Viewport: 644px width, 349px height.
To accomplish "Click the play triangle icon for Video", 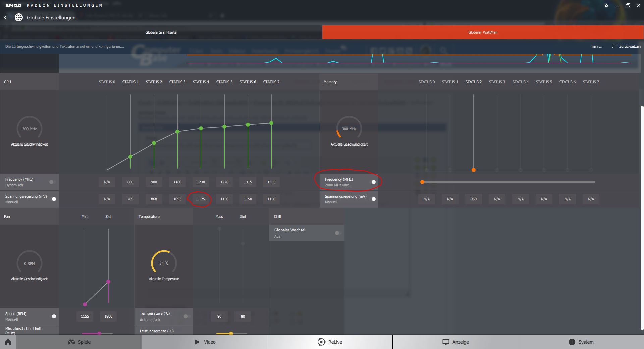I will click(197, 342).
